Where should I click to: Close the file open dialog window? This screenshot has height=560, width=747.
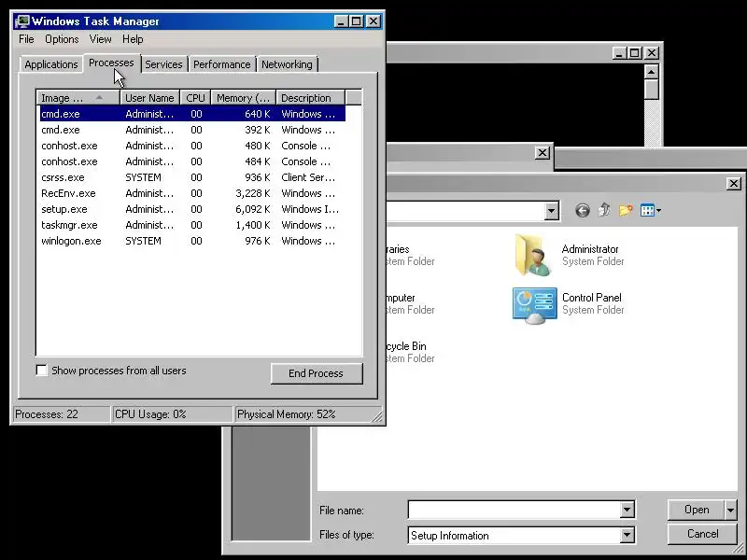(734, 183)
